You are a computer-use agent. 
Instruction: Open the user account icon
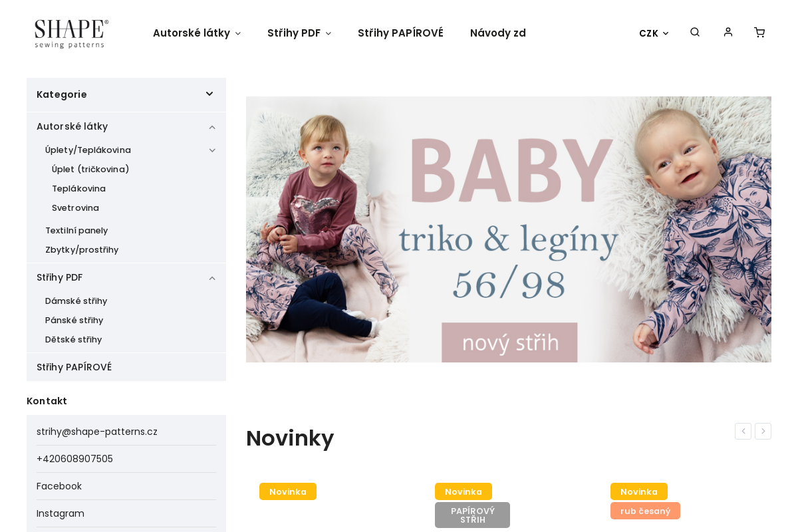[728, 32]
